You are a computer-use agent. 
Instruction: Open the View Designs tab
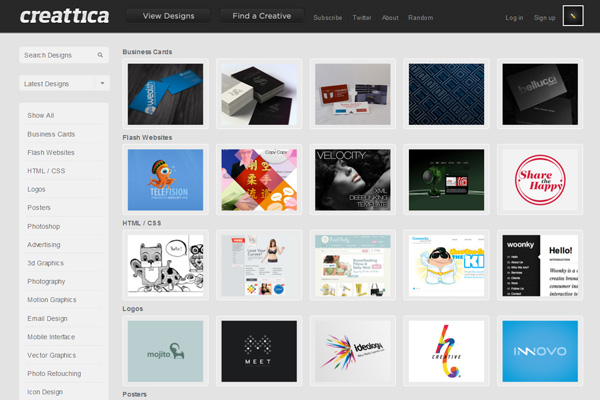pyautogui.click(x=168, y=16)
